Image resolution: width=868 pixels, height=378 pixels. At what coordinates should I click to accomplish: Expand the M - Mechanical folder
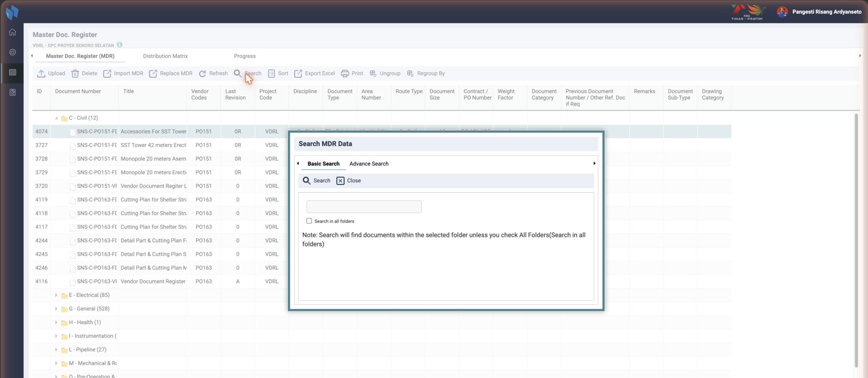[x=56, y=363]
